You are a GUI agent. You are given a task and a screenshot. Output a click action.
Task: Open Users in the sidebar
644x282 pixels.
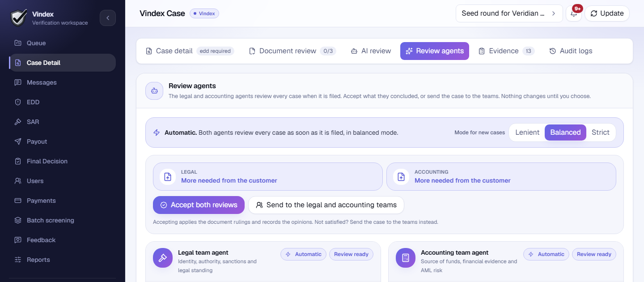62,181
